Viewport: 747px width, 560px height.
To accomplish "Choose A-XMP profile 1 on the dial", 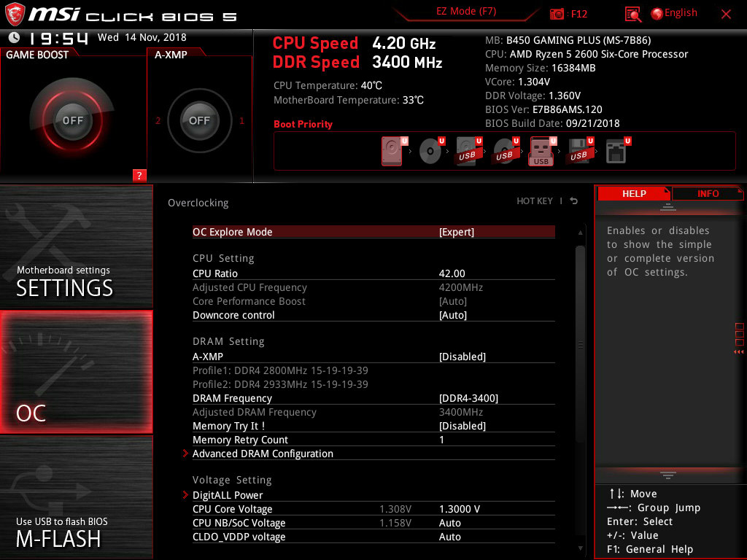I will (x=241, y=120).
